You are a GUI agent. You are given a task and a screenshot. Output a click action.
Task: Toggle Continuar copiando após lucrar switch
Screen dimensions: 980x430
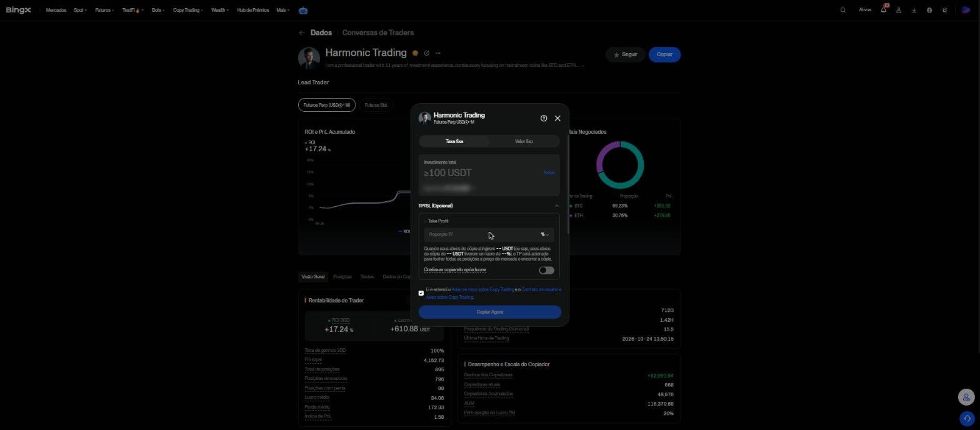(x=546, y=270)
